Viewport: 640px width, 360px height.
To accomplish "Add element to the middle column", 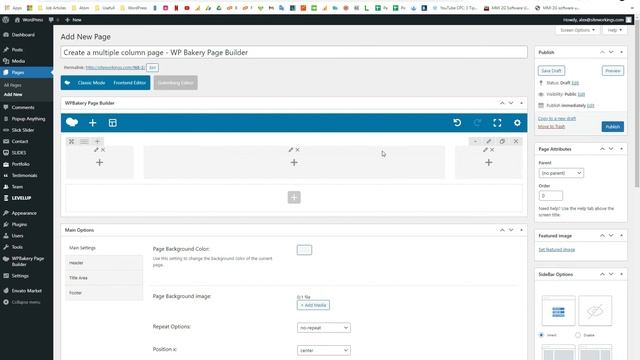I will 294,162.
